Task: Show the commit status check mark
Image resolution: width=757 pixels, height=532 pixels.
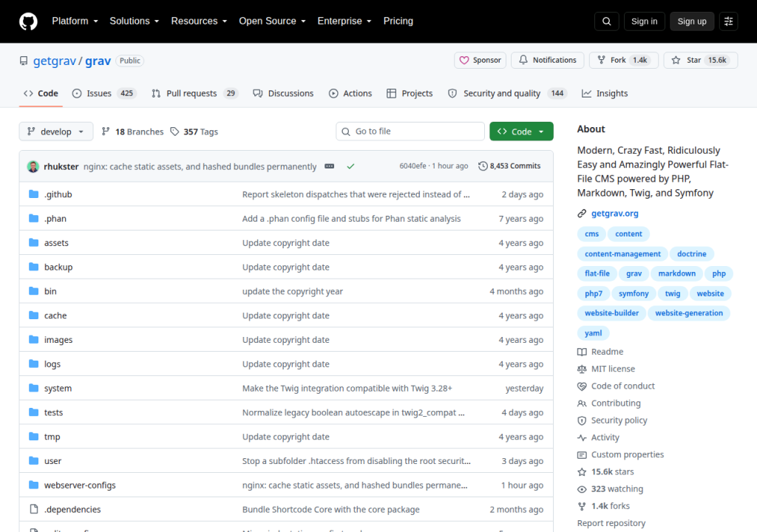Action: point(350,166)
